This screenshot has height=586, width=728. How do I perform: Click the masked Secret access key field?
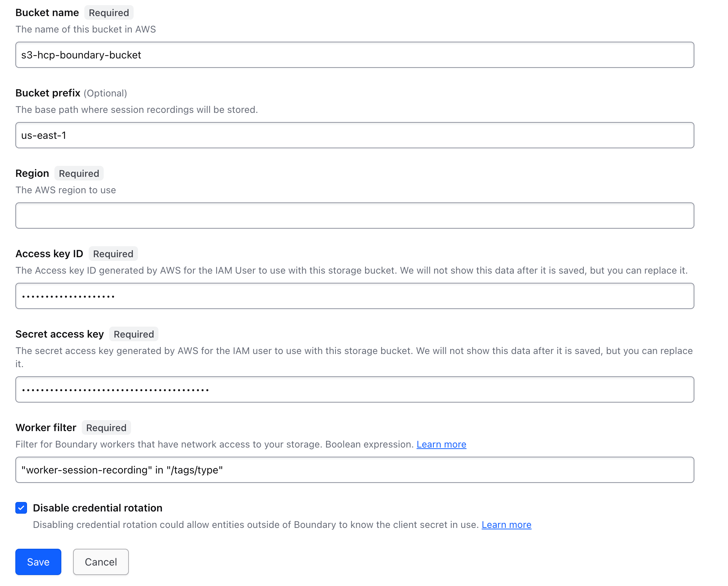pyautogui.click(x=354, y=389)
